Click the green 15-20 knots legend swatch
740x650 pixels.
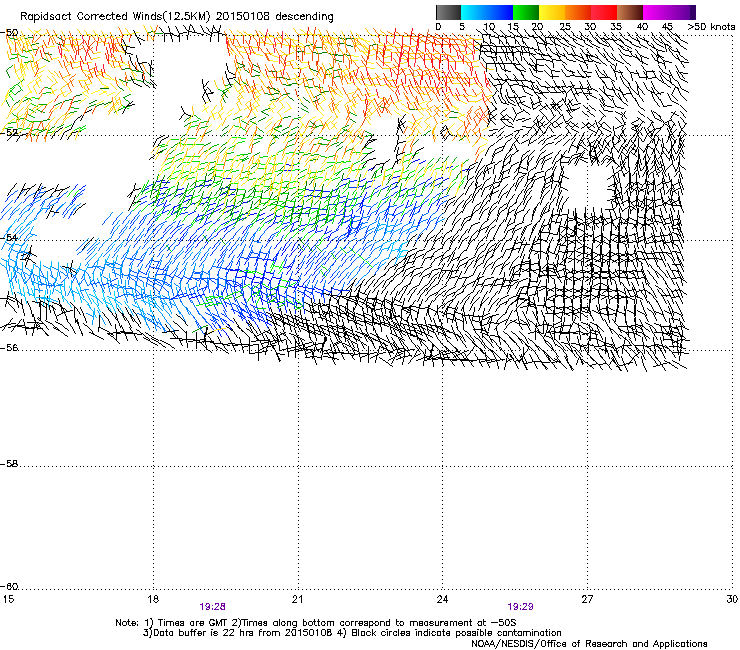(x=526, y=12)
